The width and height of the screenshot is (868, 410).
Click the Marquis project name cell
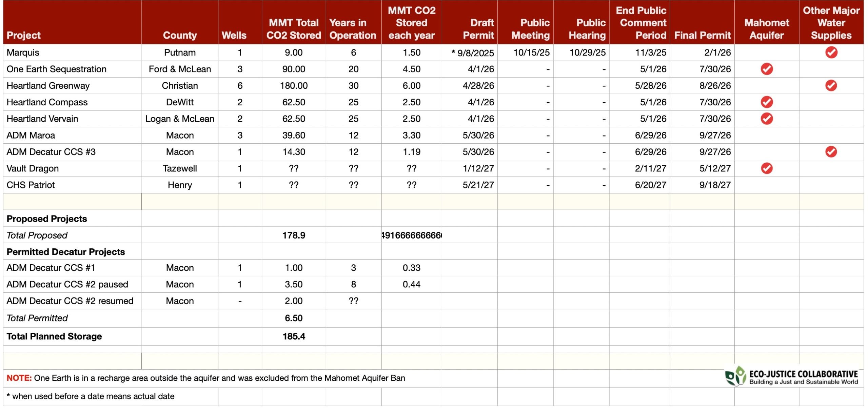coord(23,53)
